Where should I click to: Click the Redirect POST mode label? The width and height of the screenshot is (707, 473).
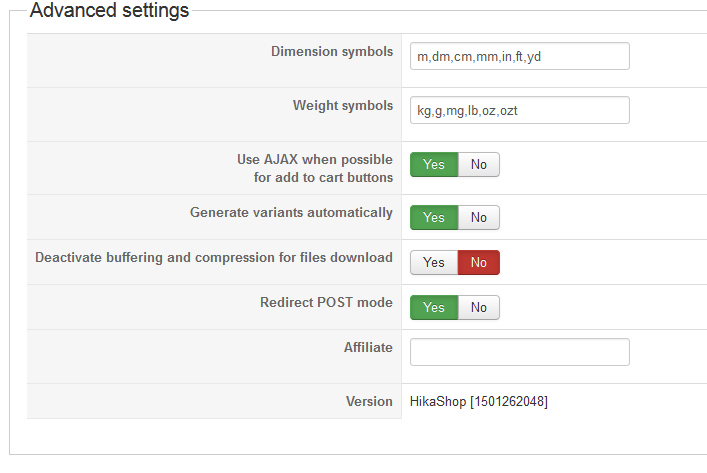pos(326,302)
